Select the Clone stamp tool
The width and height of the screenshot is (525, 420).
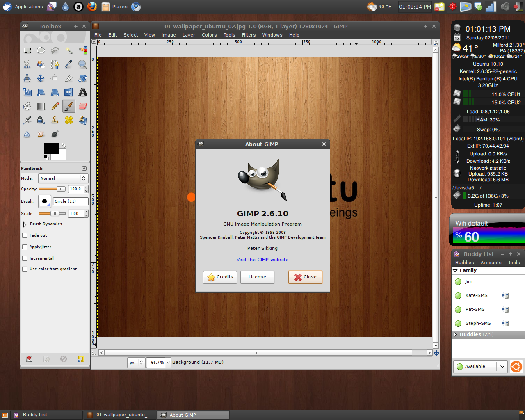pos(55,120)
